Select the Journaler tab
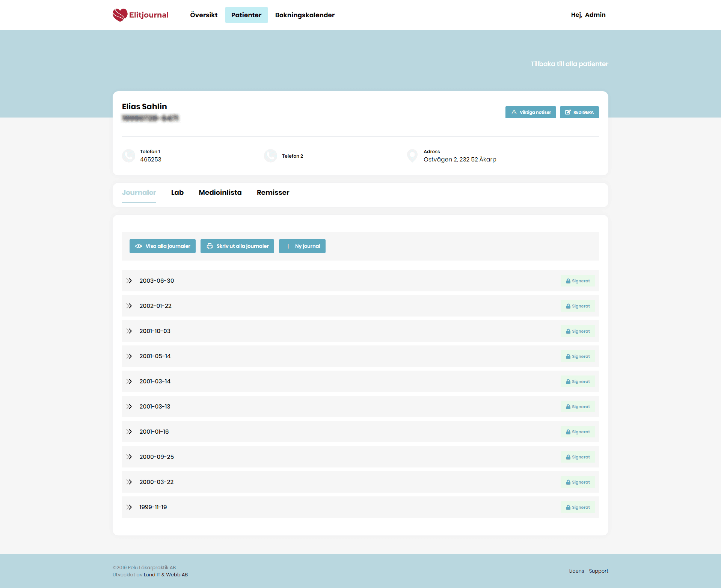Viewport: 721px width, 588px height. (x=139, y=193)
